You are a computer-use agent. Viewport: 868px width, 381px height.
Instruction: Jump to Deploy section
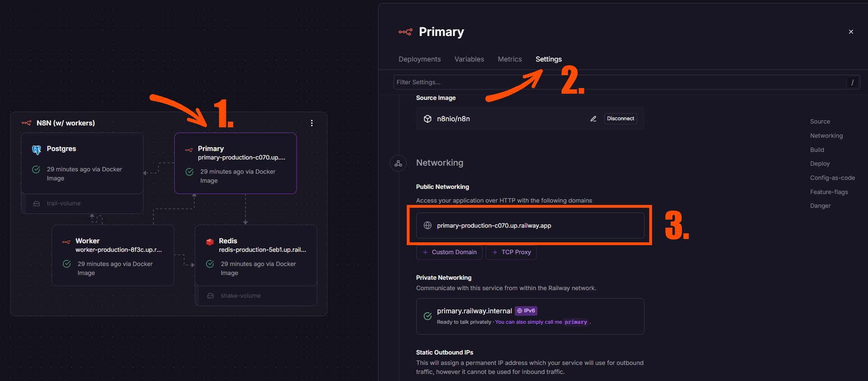coord(820,164)
